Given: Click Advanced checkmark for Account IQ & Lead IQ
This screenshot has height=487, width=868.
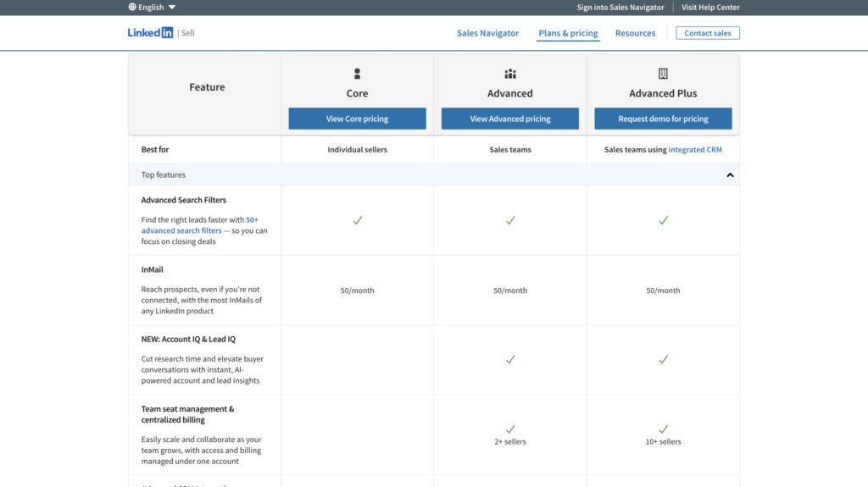Looking at the screenshot, I should pyautogui.click(x=509, y=359).
